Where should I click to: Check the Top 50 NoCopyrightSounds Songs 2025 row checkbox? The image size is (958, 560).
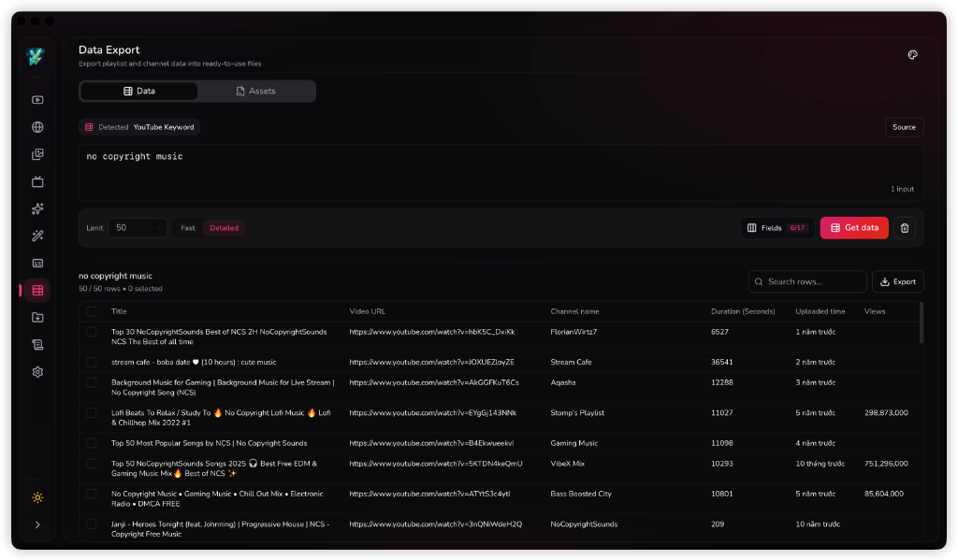92,464
